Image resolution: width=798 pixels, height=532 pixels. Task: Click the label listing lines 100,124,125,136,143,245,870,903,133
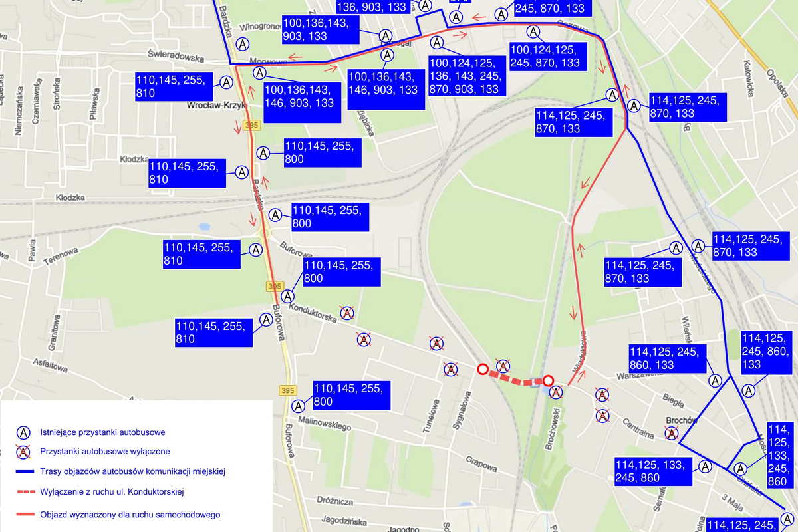coord(465,76)
